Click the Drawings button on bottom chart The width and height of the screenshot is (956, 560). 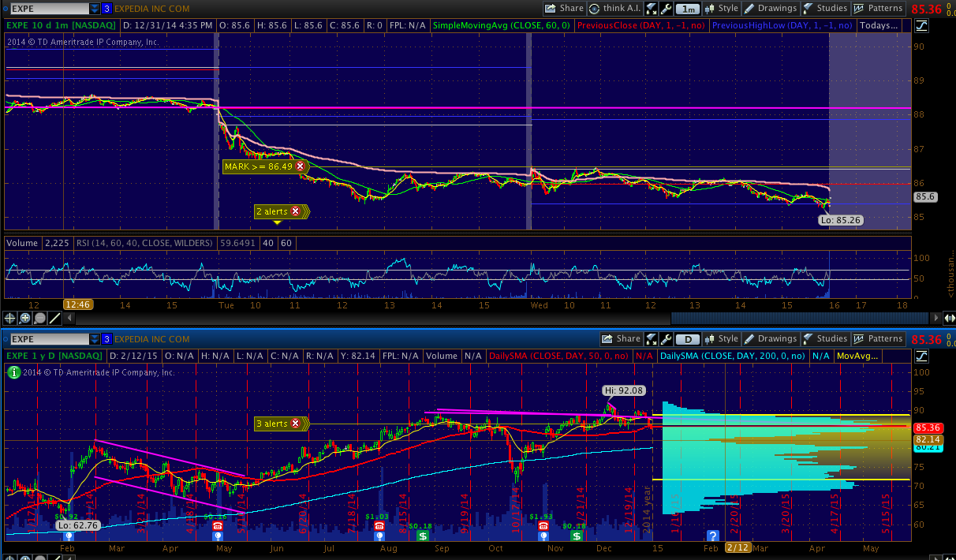pyautogui.click(x=770, y=339)
